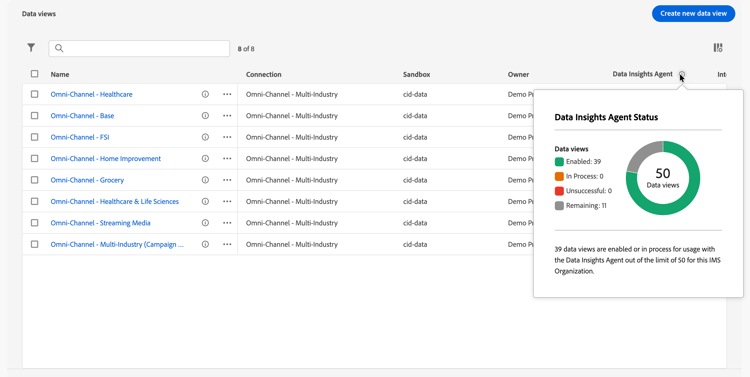Open the Omni-Channel - Healthcare data view
Viewport: 750px width, 377px height.
[x=91, y=94]
